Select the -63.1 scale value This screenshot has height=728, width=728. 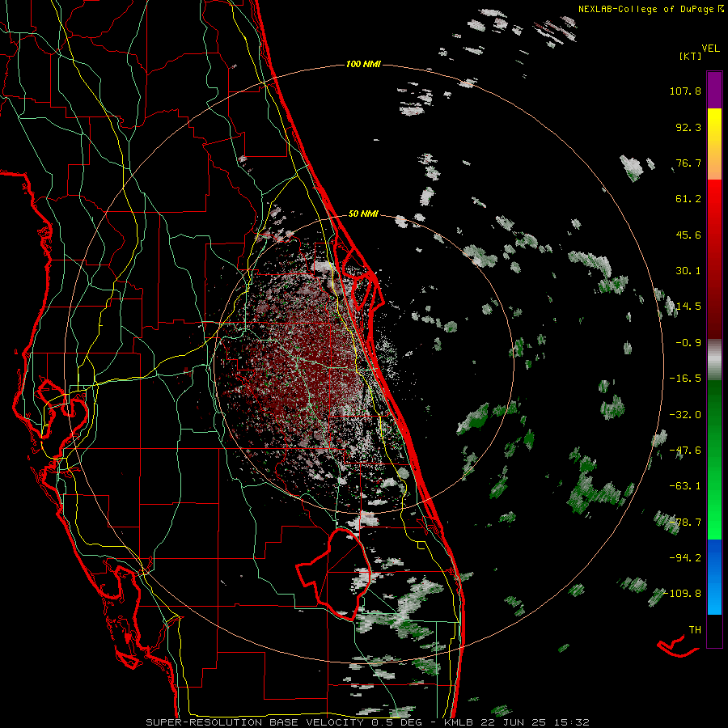(685, 486)
